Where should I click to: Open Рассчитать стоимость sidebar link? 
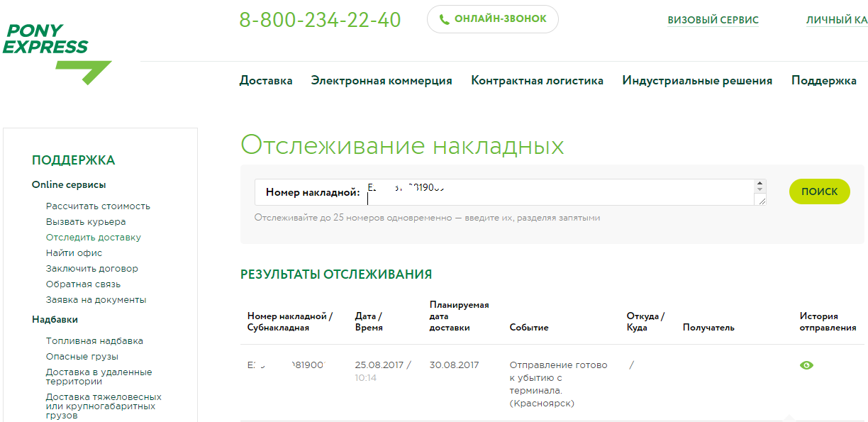(98, 206)
